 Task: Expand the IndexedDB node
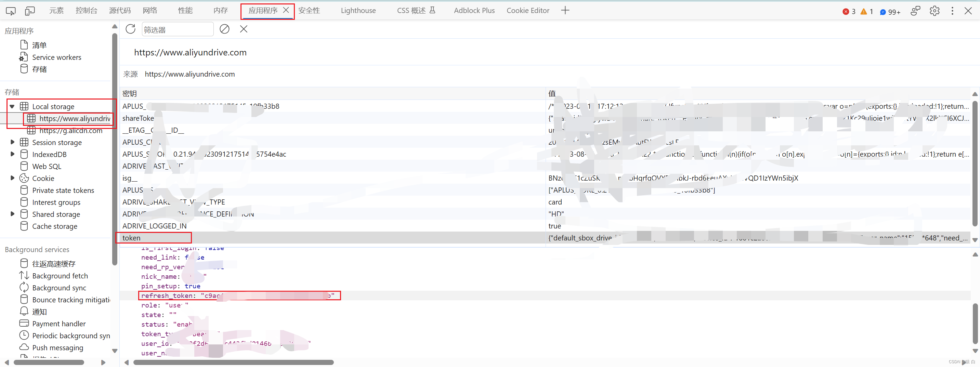12,154
